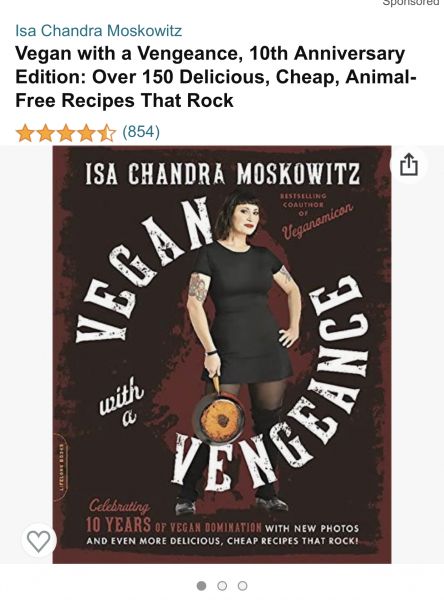Image resolution: width=444 pixels, height=600 pixels.
Task: Open the 854 customer reviews link
Action: tap(141, 132)
